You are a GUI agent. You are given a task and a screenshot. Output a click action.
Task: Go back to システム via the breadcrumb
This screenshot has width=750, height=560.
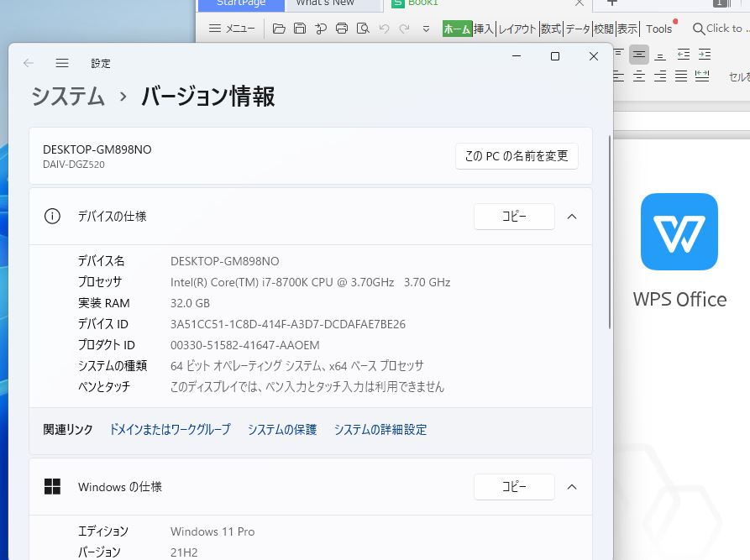coord(68,96)
